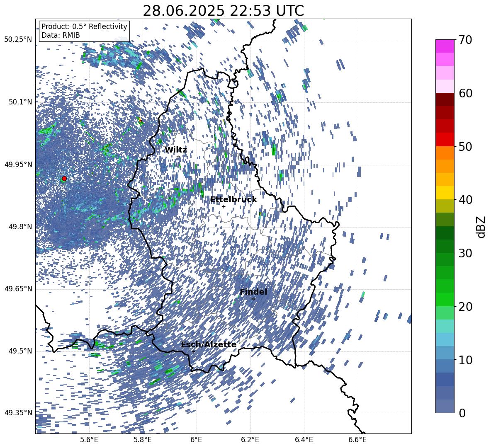Click the magenta top colorbar segment

(445, 46)
